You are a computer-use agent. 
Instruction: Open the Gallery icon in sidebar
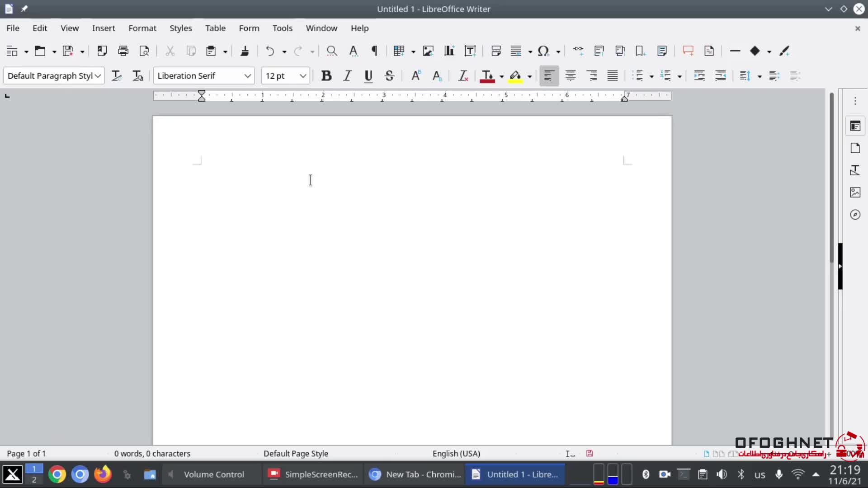(x=855, y=192)
